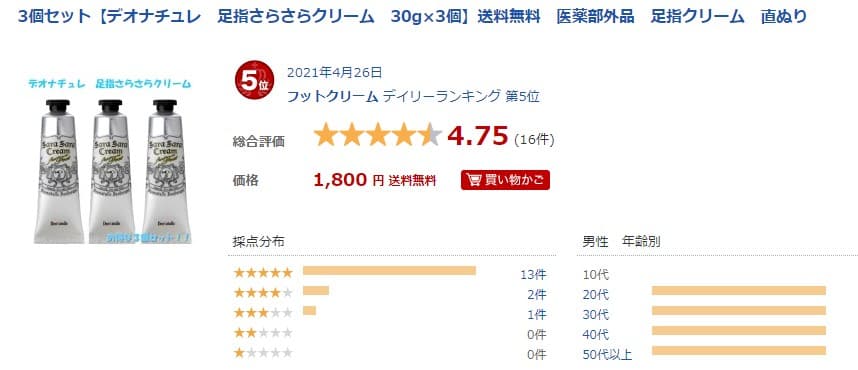The width and height of the screenshot is (858, 370).
Task: Click the 2件 four-star distribution bar
Action: tap(316, 290)
